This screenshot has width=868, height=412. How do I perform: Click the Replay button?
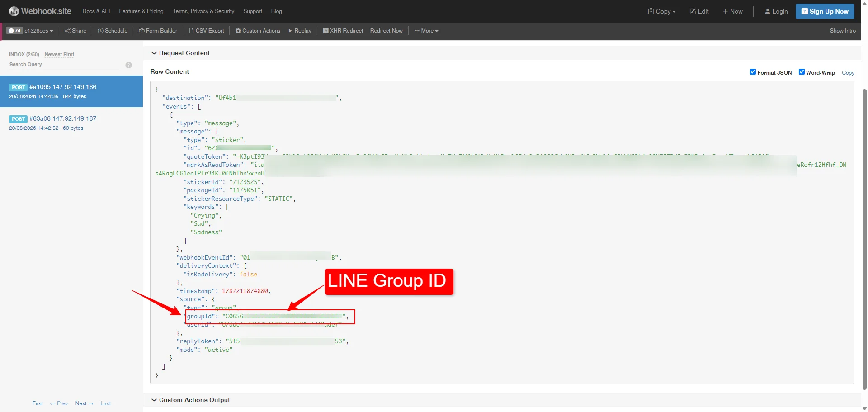pos(300,31)
